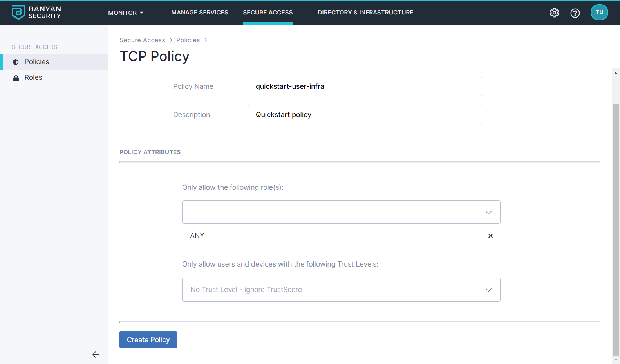Open the TU user avatar menu
Viewport: 620px width, 364px height.
[599, 13]
